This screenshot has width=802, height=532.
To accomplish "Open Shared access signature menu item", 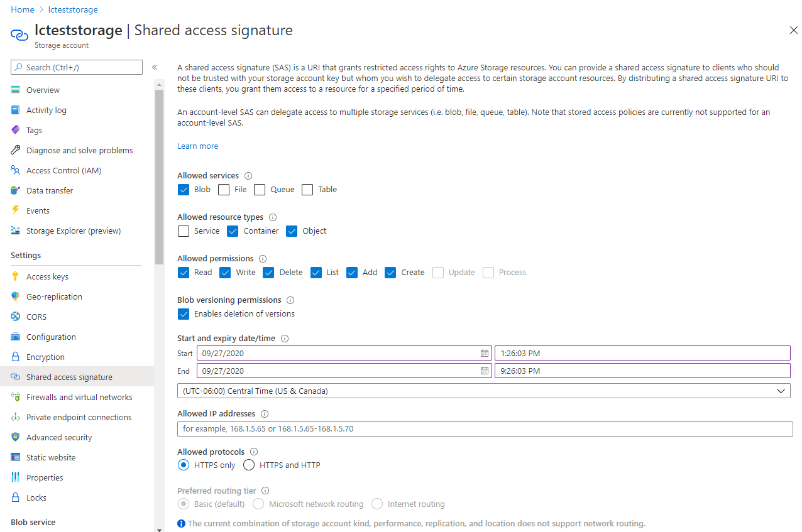I will (x=77, y=377).
